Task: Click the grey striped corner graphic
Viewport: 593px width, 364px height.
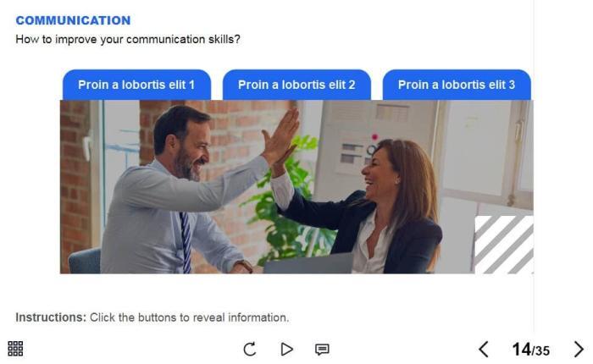Action: tap(504, 245)
